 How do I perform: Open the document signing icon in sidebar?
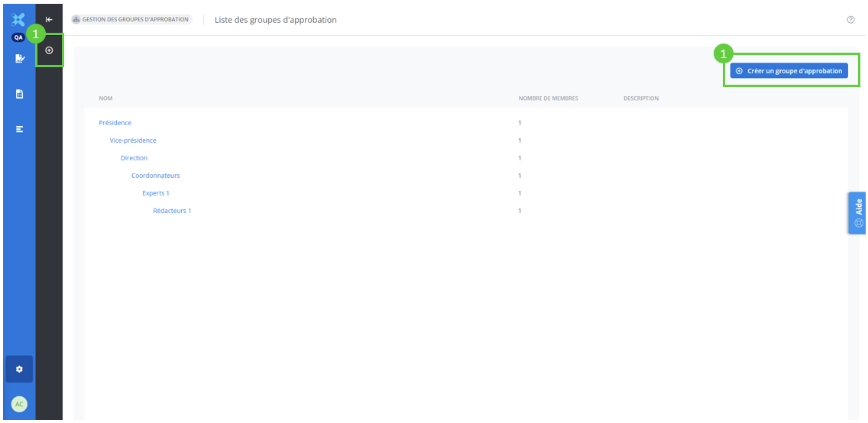tap(20, 58)
